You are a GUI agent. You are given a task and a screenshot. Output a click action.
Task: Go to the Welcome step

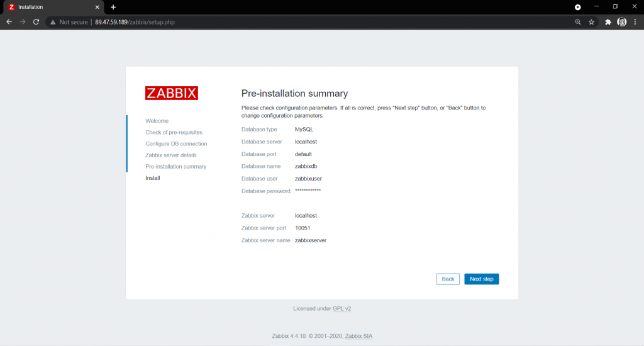[x=157, y=121]
